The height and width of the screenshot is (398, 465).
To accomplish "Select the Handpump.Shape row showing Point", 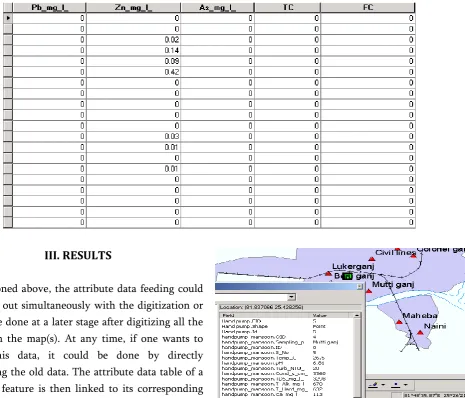I will point(287,326).
